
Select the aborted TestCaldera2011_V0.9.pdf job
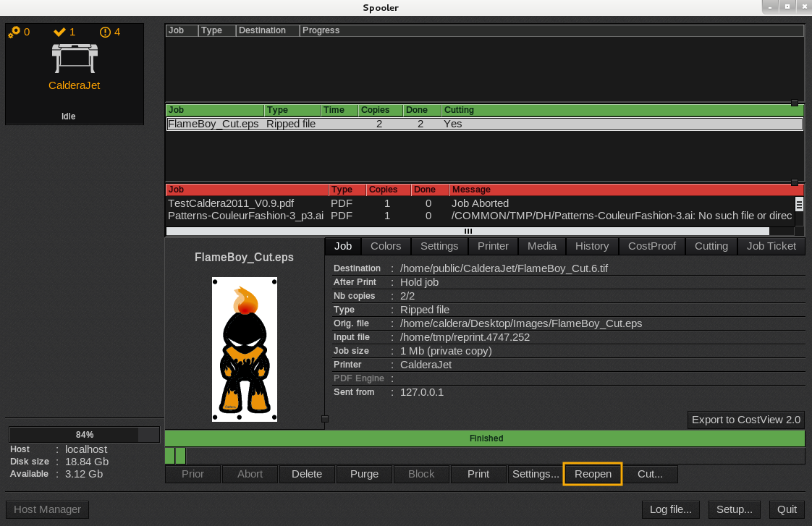(246, 203)
